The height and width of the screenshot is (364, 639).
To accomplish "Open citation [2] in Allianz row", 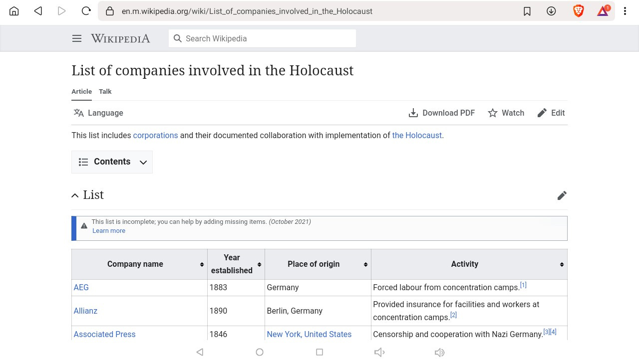I will (454, 315).
